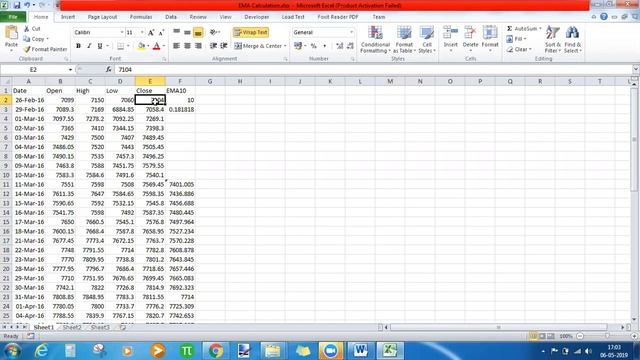This screenshot has height=360, width=640.
Task: Click the Percent Style icon
Action: pos(313,46)
